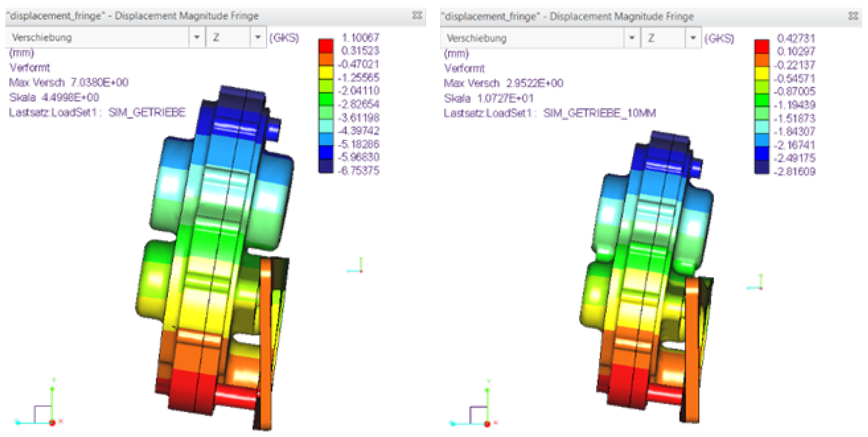The height and width of the screenshot is (437, 868).
Task: Click the right legend value -2.81609
Action: pyautogui.click(x=795, y=171)
